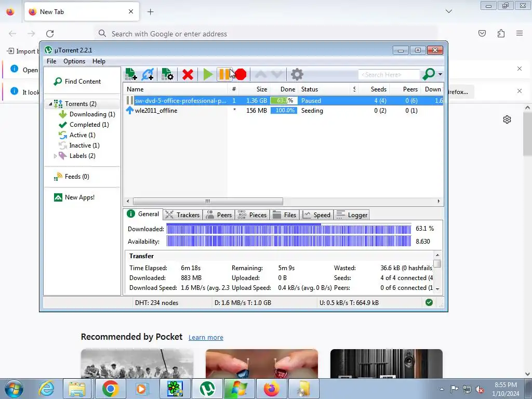The image size is (532, 399).
Task: Switch to the Logger tab
Action: point(352,215)
